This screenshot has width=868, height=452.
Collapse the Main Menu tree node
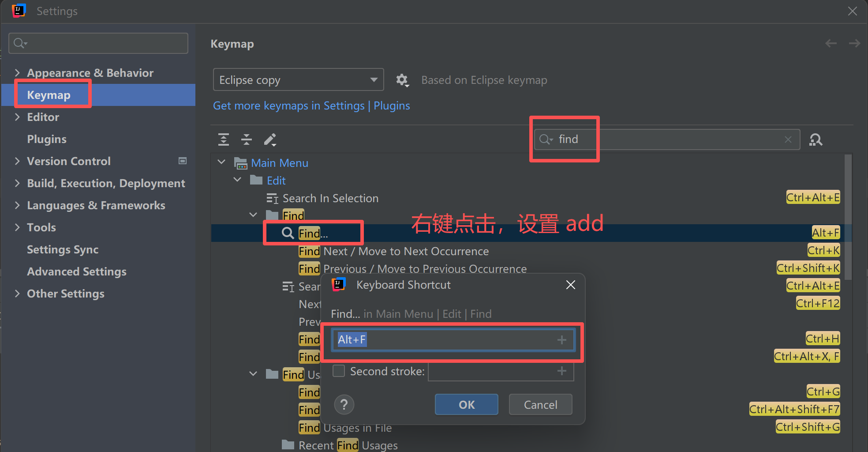(x=221, y=162)
